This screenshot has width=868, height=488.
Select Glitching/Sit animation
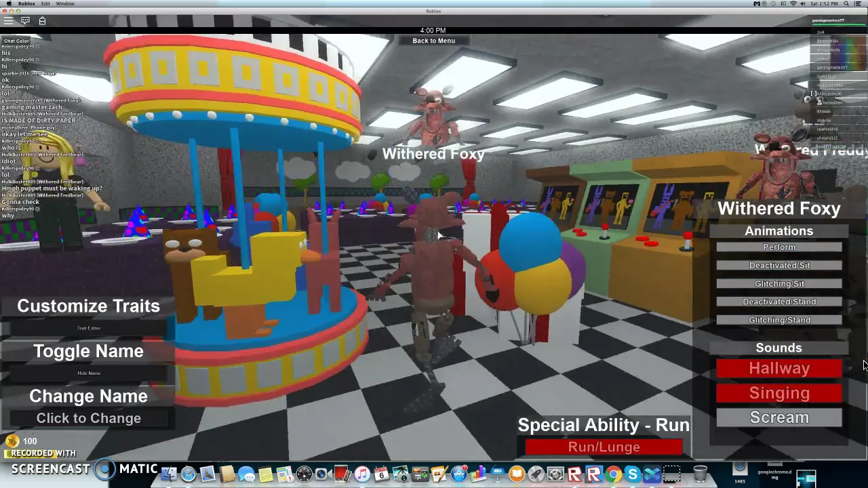tap(779, 284)
